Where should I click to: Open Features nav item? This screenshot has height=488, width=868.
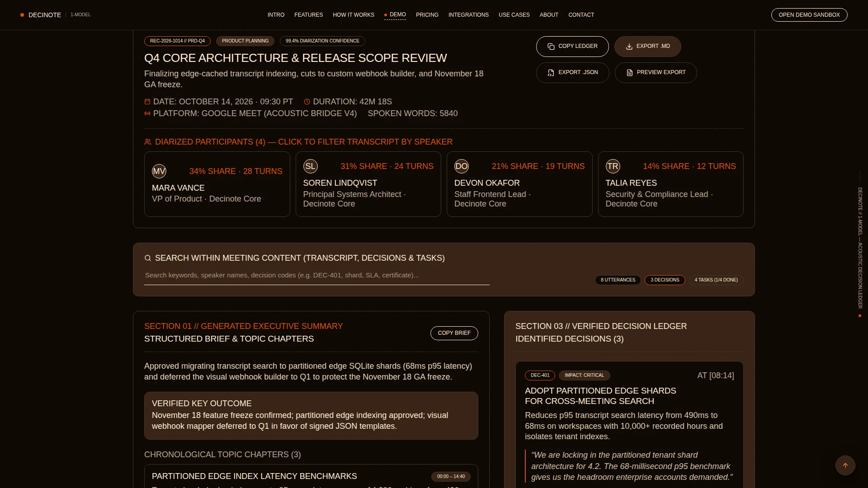click(x=308, y=15)
